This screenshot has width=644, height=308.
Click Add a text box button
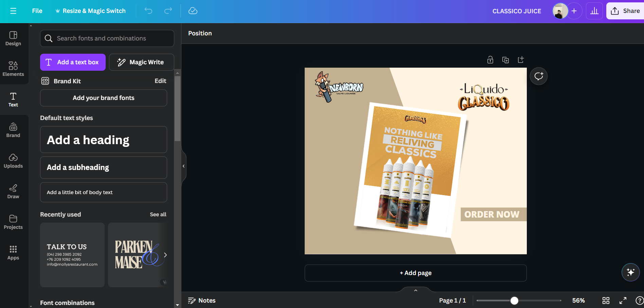pos(73,62)
